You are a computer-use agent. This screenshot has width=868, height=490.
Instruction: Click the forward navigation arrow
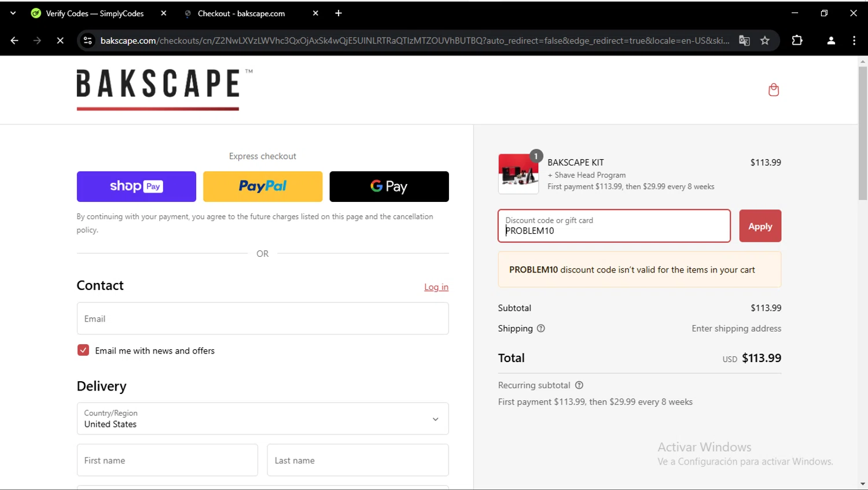pyautogui.click(x=37, y=40)
